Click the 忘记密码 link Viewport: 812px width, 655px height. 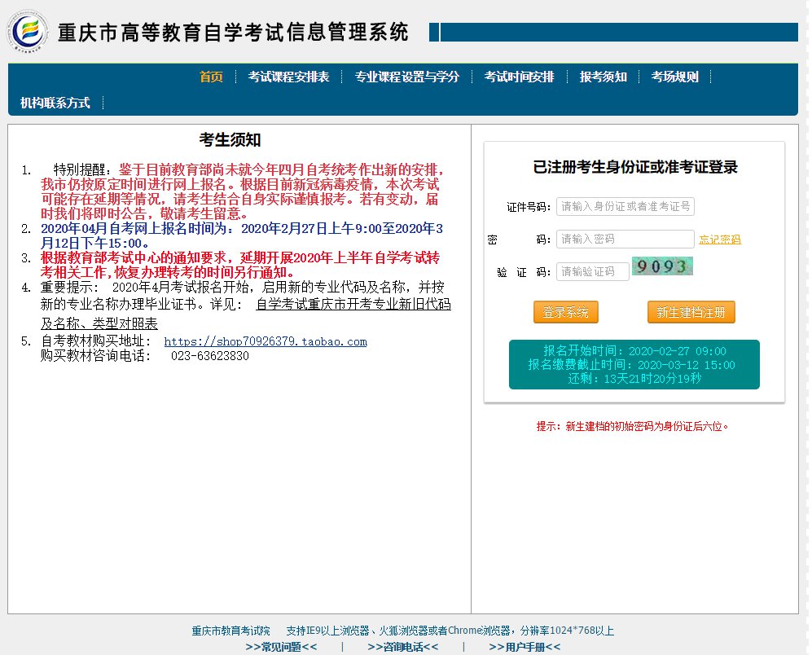coord(720,240)
